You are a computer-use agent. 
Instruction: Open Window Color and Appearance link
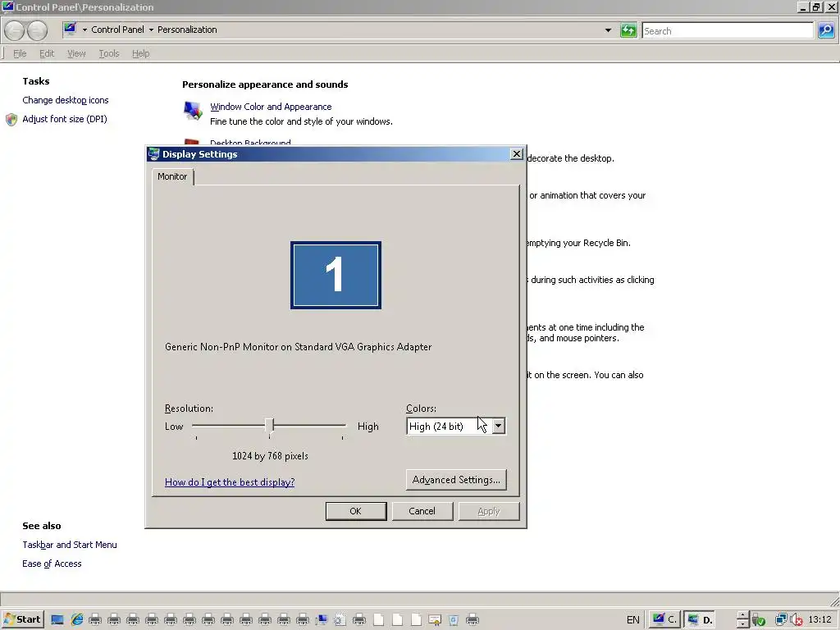click(271, 107)
